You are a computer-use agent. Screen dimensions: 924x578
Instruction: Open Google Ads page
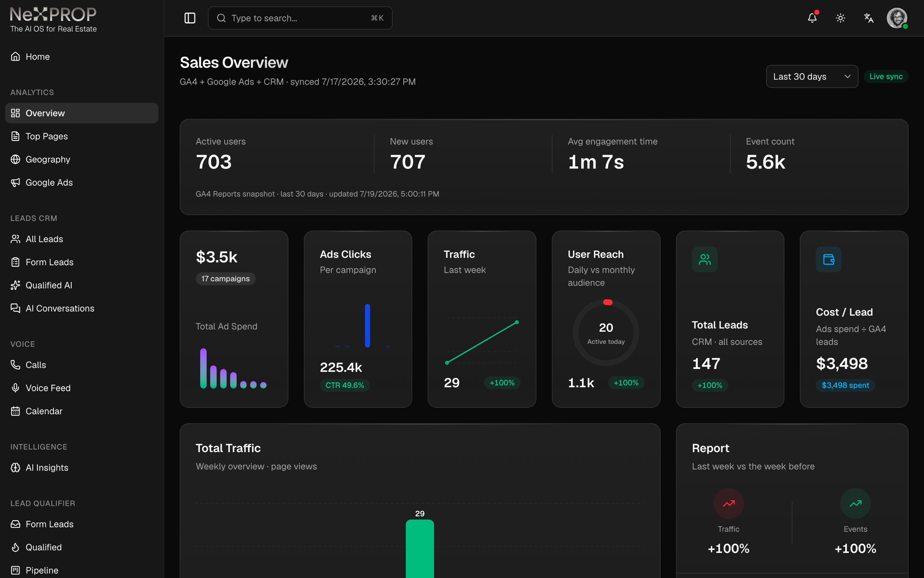[82, 182]
